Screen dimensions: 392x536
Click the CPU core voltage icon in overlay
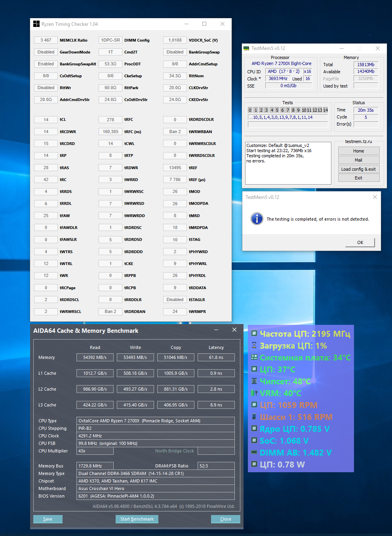tap(254, 429)
